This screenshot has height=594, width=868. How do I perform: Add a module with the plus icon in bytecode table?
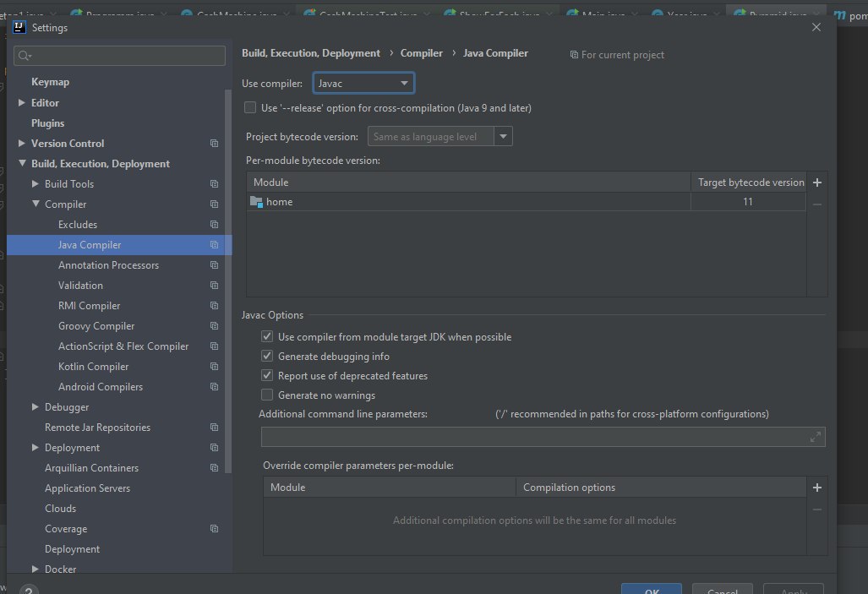point(817,183)
